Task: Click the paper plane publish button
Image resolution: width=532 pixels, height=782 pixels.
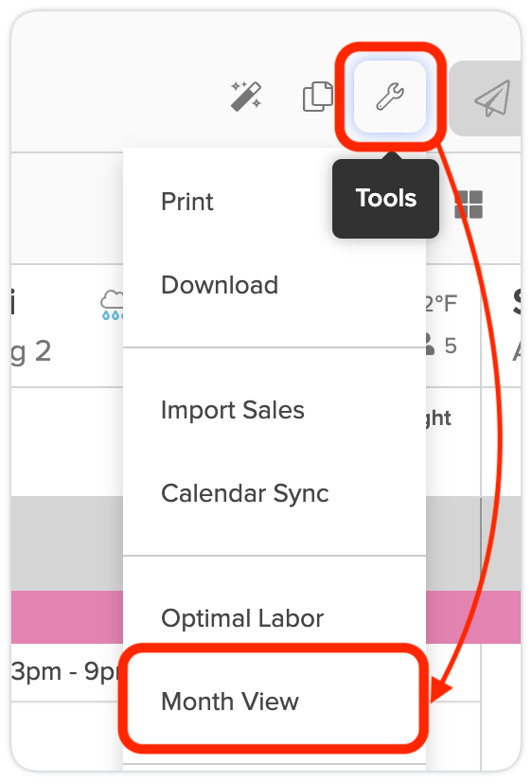Action: pyautogui.click(x=491, y=98)
